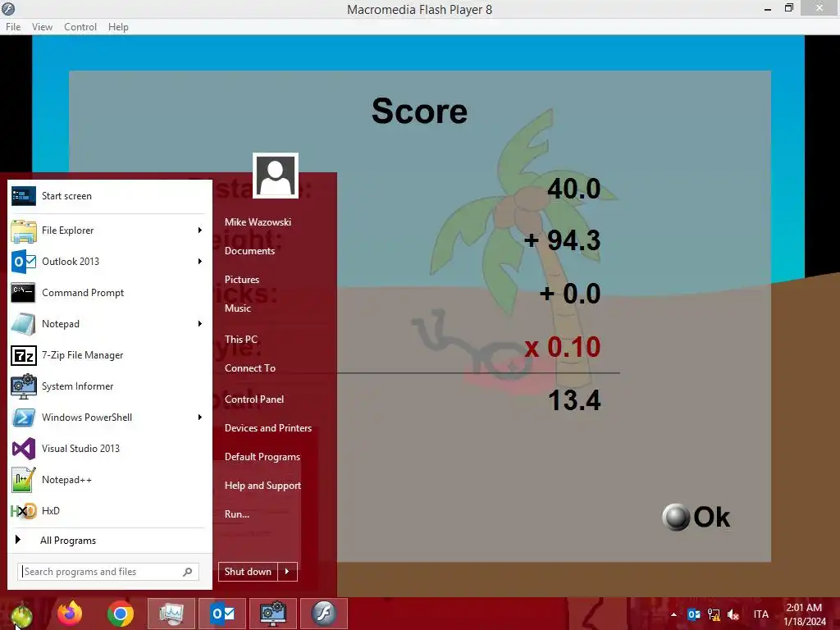The image size is (840, 630).
Task: Click the Start button in taskbar
Action: [x=21, y=614]
